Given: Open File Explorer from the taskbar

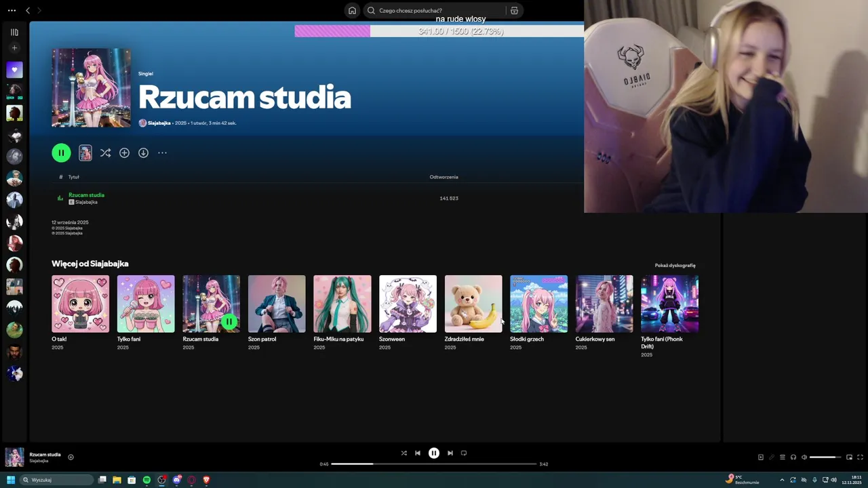Looking at the screenshot, I should 117,480.
